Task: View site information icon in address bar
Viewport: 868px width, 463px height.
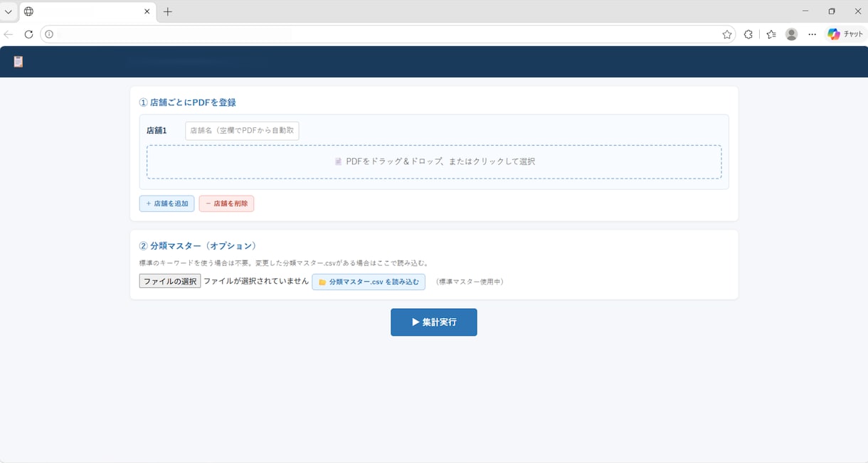Action: pyautogui.click(x=49, y=34)
